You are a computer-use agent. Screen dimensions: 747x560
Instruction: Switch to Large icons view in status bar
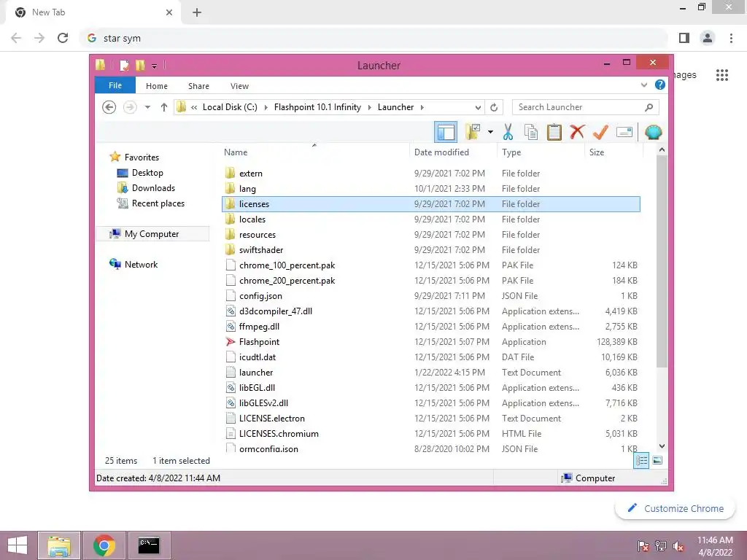[x=657, y=461]
